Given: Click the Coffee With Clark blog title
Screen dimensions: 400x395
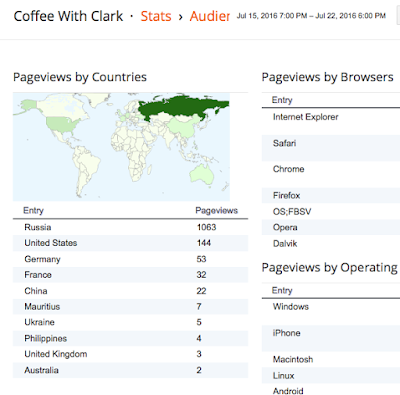Looking at the screenshot, I should coord(68,16).
